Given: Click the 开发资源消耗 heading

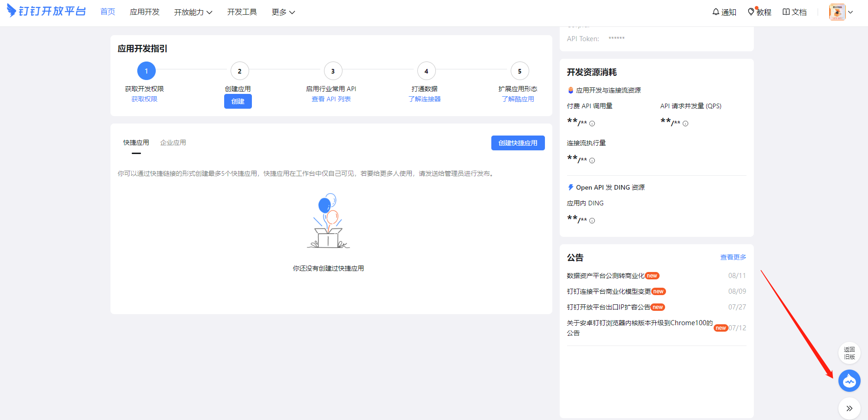Looking at the screenshot, I should 592,72.
